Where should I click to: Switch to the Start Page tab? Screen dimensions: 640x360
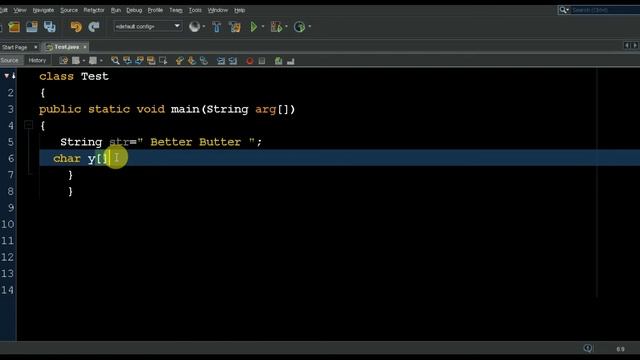pos(15,47)
